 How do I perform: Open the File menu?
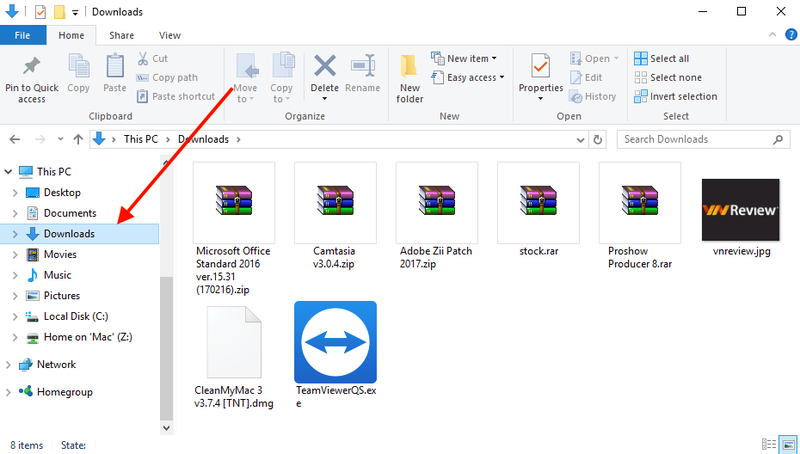23,35
